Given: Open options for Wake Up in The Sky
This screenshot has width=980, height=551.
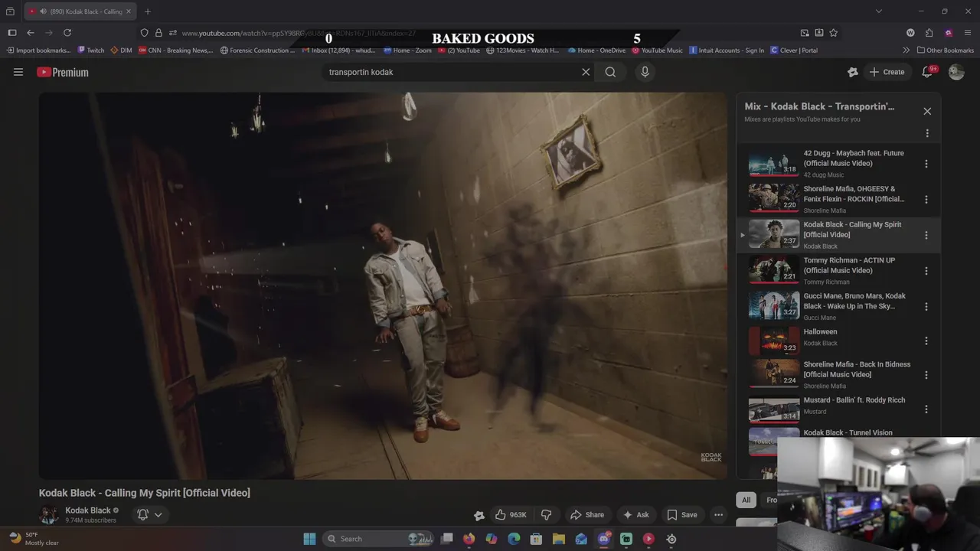Looking at the screenshot, I should pos(926,306).
